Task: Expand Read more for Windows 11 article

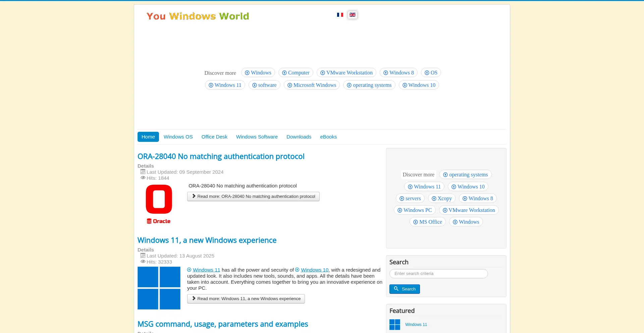Action: [x=246, y=299]
